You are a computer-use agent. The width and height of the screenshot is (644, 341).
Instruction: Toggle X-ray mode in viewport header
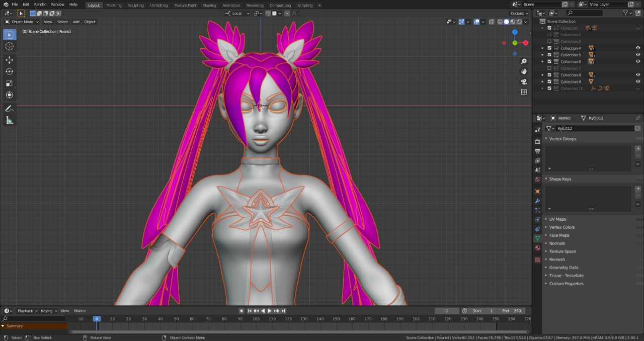[x=492, y=22]
